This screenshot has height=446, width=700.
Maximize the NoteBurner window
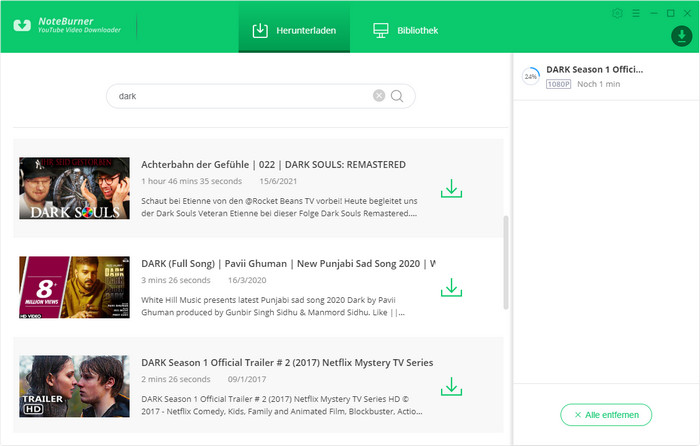(x=671, y=13)
